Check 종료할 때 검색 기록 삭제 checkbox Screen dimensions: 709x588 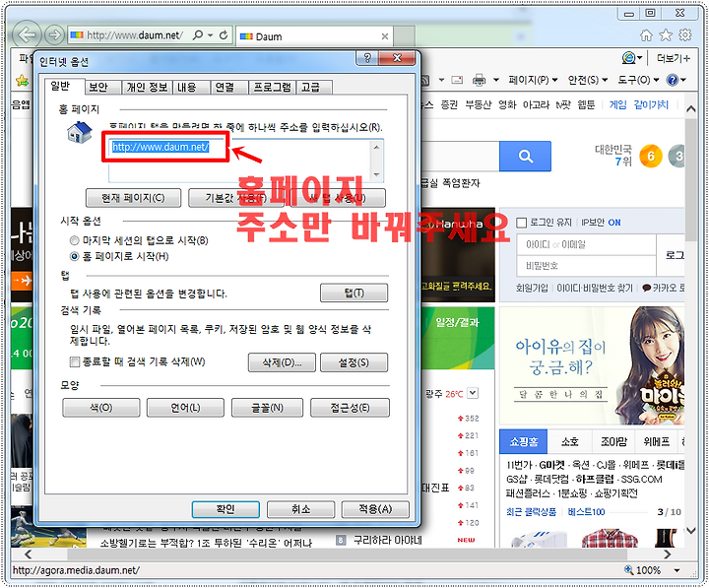coord(74,361)
